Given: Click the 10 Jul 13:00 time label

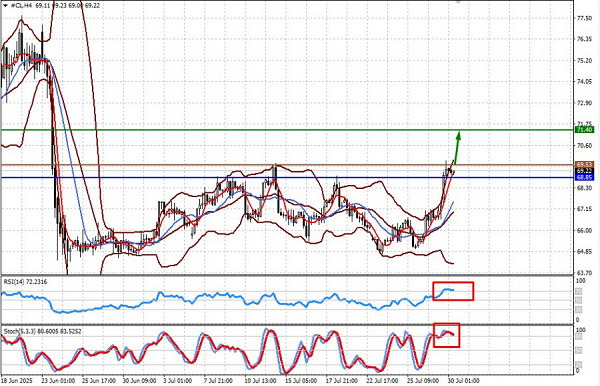Looking at the screenshot, I should pyautogui.click(x=261, y=381).
